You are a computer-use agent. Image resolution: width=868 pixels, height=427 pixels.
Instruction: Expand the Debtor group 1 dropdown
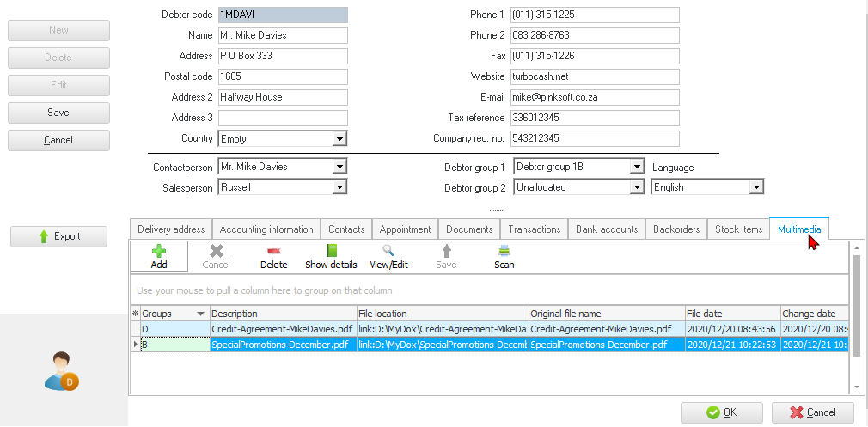click(x=636, y=167)
